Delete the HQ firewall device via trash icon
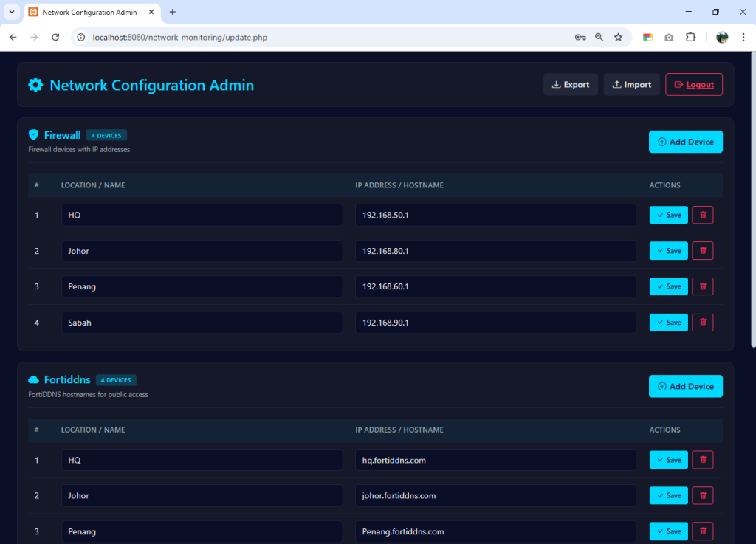756x544 pixels. point(702,215)
